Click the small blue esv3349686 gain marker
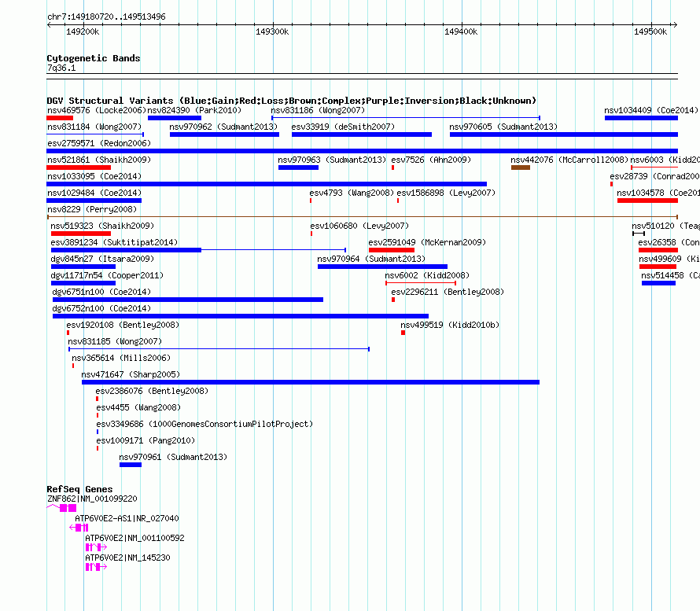The height and width of the screenshot is (611, 700). [x=98, y=432]
